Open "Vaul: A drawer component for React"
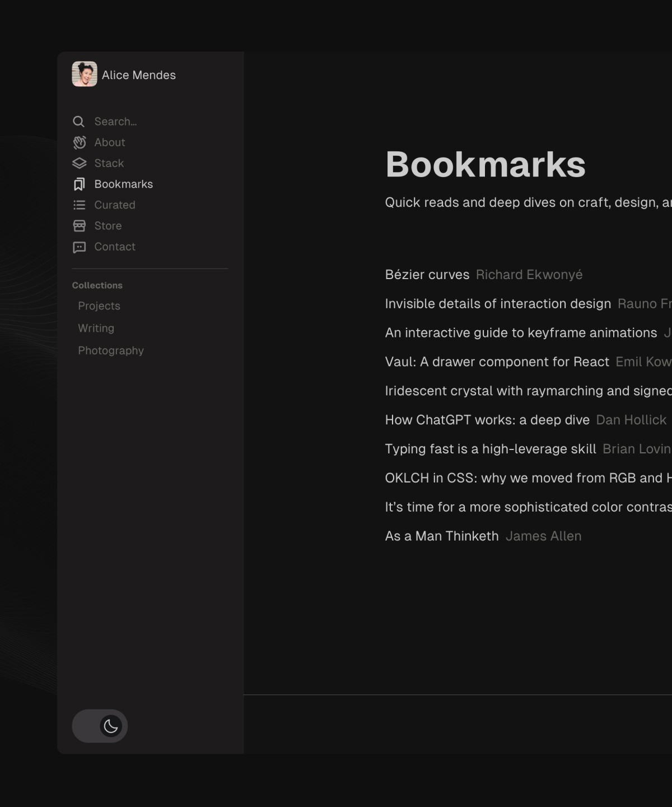 497,361
